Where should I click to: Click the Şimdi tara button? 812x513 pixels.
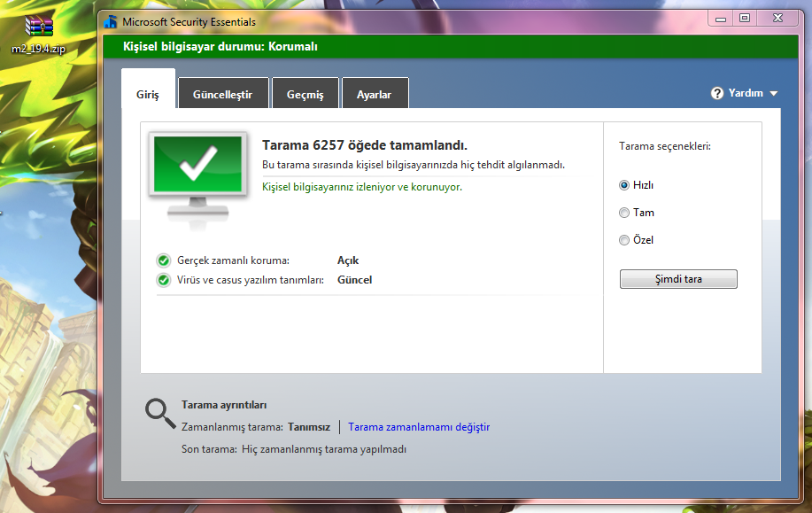tap(678, 279)
